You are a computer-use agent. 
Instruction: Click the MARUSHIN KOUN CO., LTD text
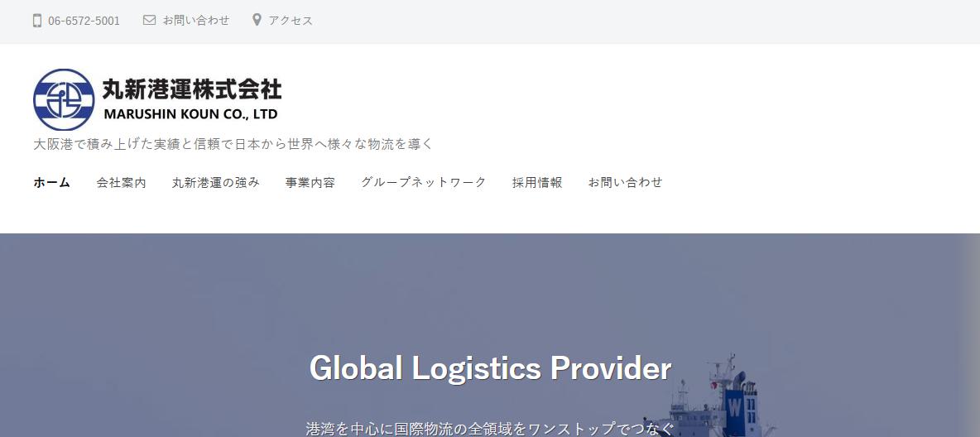(190, 114)
